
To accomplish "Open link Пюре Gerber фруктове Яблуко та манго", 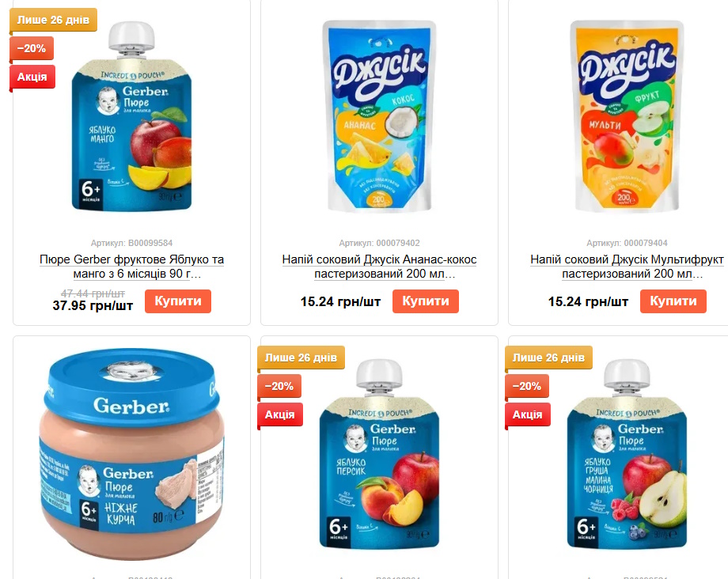I will (132, 267).
